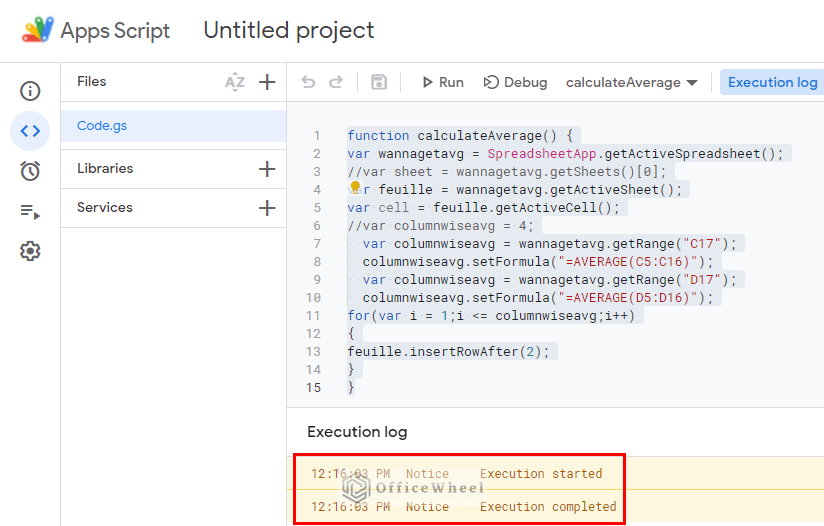Open the Triggers alarm clock icon

pyautogui.click(x=30, y=171)
